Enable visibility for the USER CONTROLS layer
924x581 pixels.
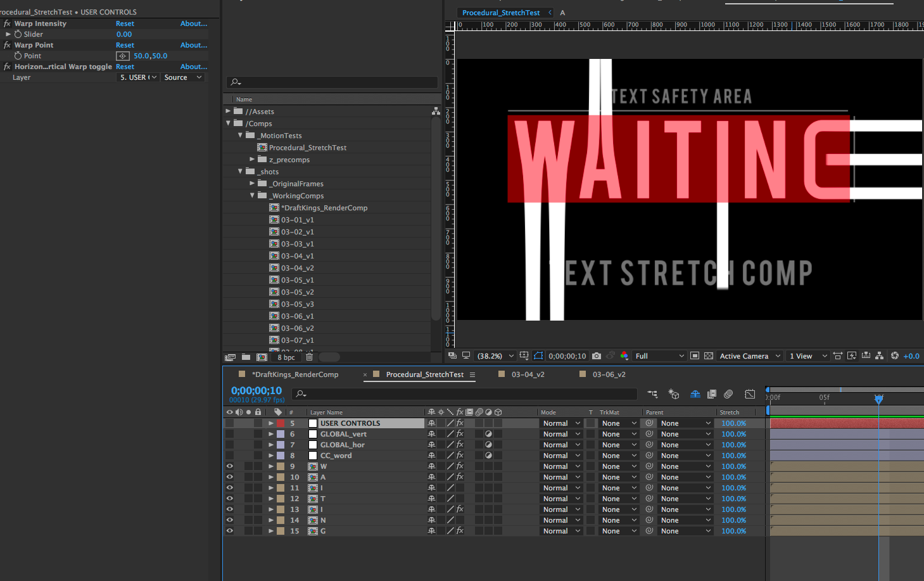[x=229, y=423]
